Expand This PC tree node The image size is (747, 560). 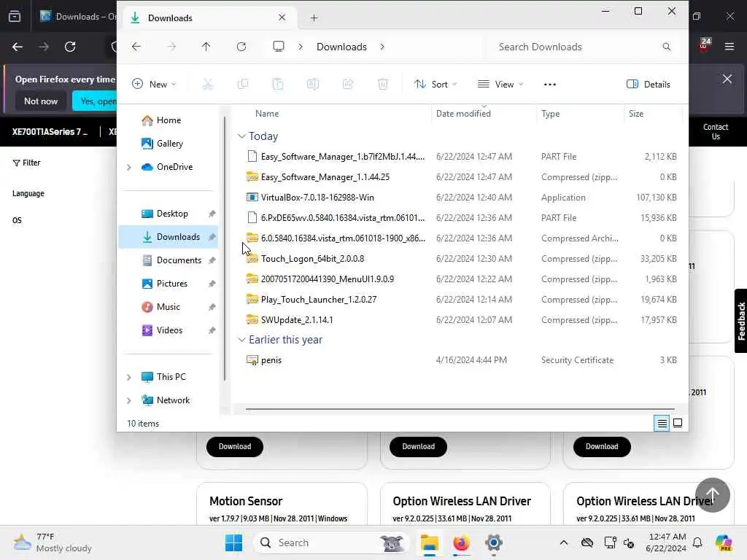point(128,377)
